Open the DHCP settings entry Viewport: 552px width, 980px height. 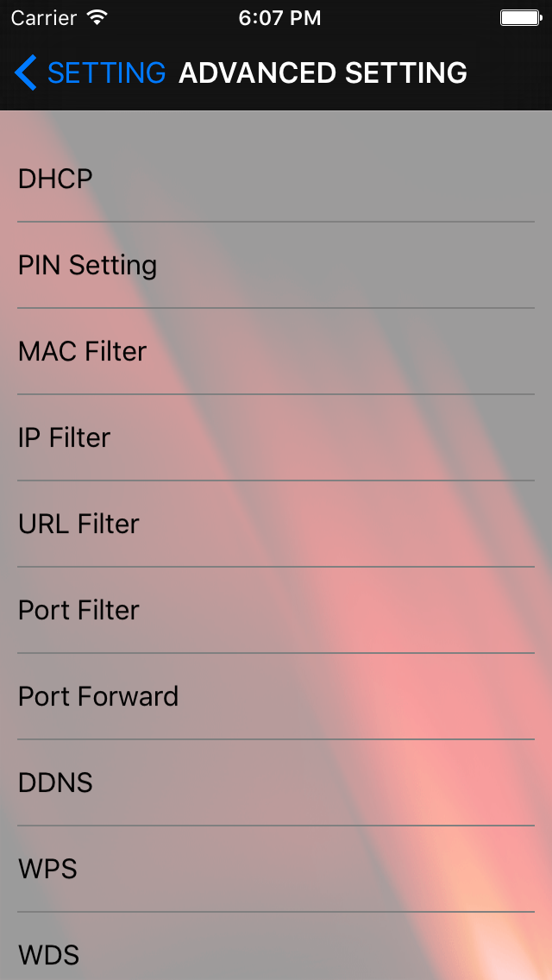coord(276,179)
